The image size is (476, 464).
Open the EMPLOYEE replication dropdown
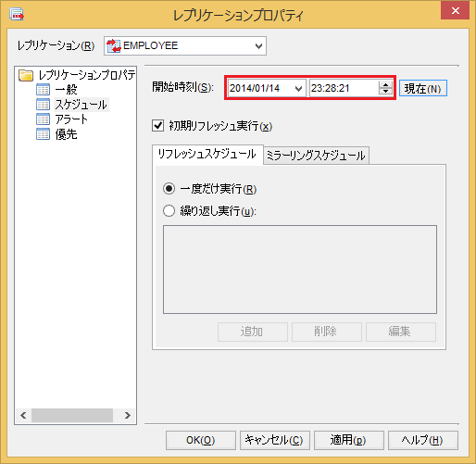[258, 46]
